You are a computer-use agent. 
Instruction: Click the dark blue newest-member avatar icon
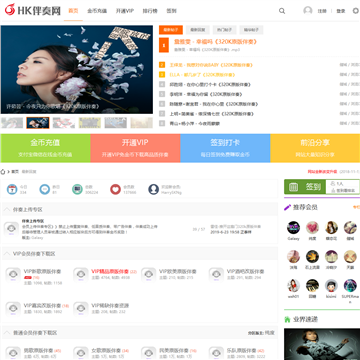pyautogui.click(x=153, y=189)
